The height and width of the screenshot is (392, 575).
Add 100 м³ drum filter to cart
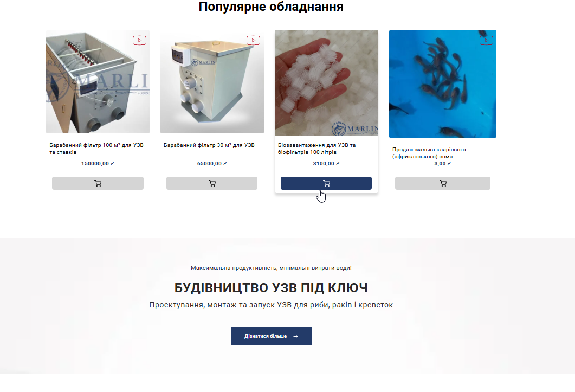click(98, 183)
